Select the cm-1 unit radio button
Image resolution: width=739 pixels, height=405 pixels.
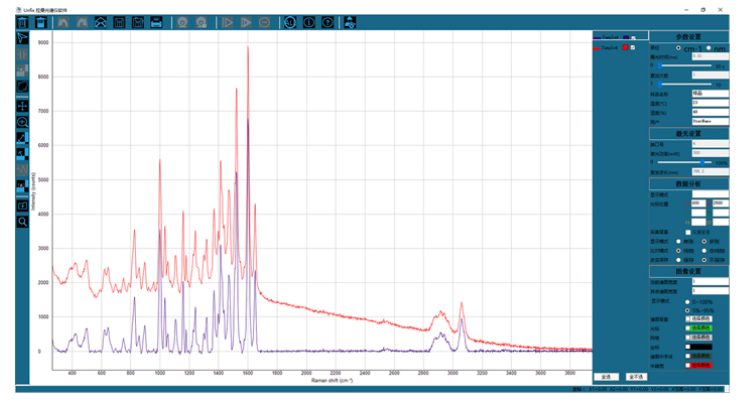click(x=679, y=47)
